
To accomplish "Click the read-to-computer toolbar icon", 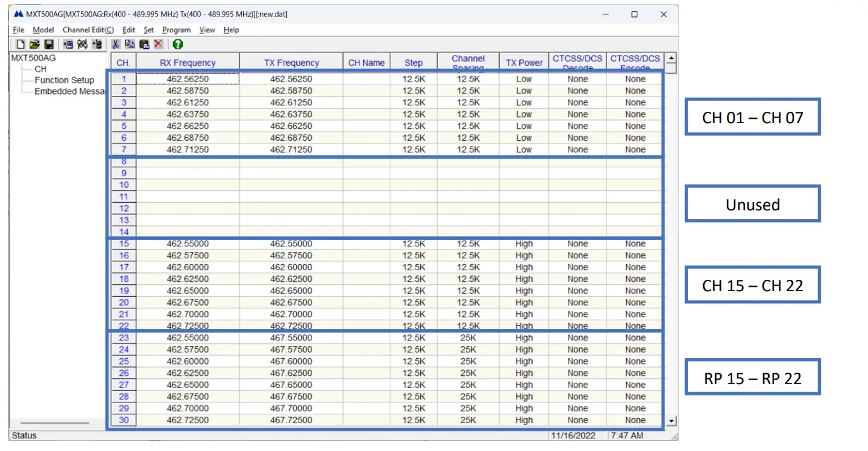I will point(68,44).
